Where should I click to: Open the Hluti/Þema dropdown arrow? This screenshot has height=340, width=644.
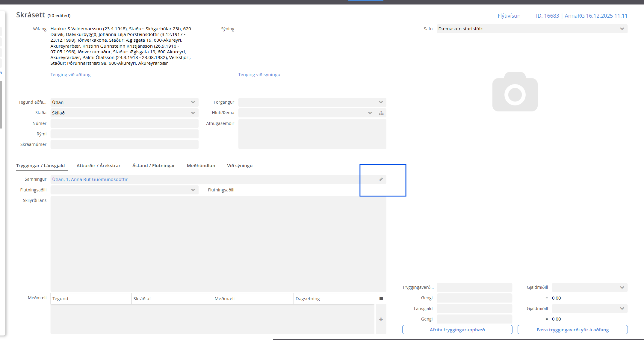pyautogui.click(x=370, y=113)
